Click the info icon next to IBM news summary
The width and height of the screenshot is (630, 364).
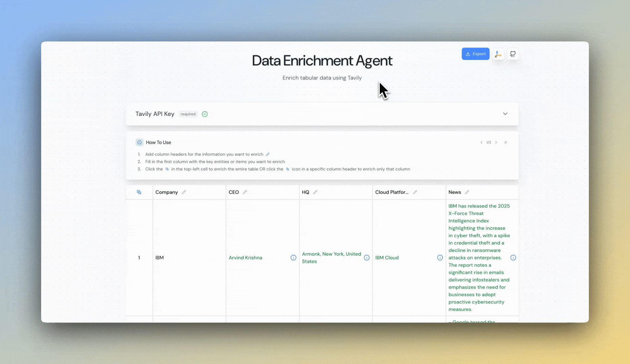513,257
